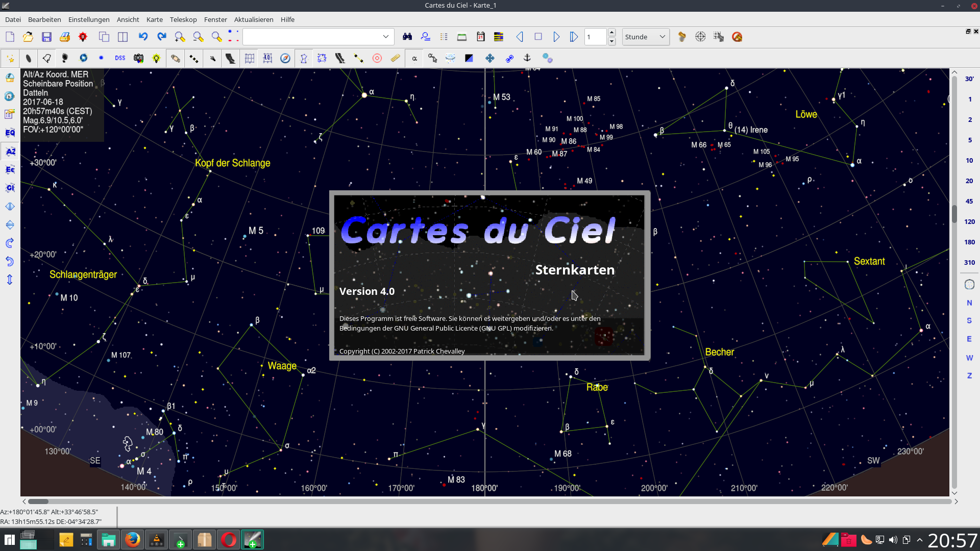Open the Teleskop menu

(x=183, y=19)
